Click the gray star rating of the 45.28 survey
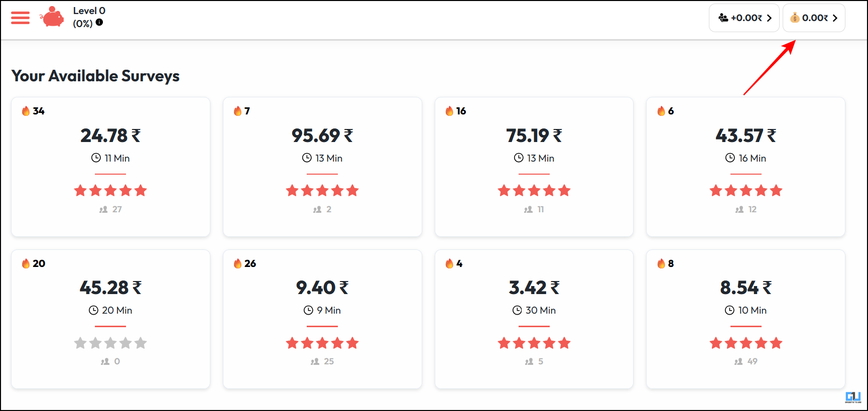 (x=110, y=343)
